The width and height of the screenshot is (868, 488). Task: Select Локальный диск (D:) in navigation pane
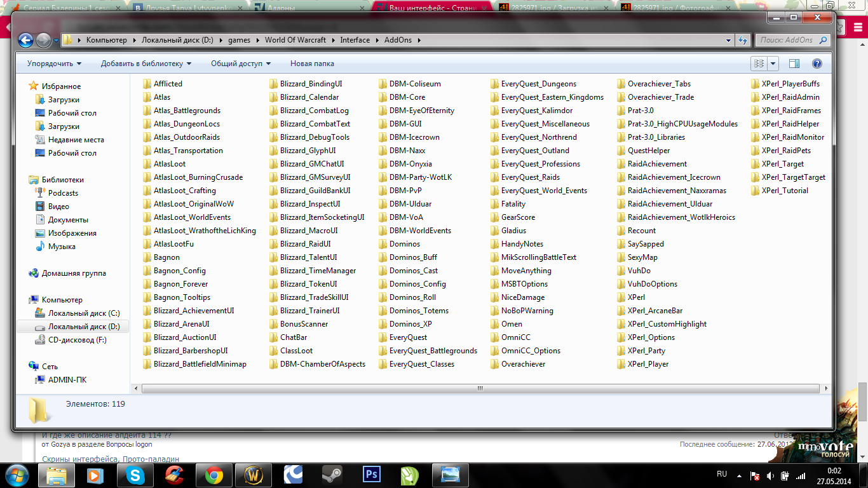pos(72,327)
